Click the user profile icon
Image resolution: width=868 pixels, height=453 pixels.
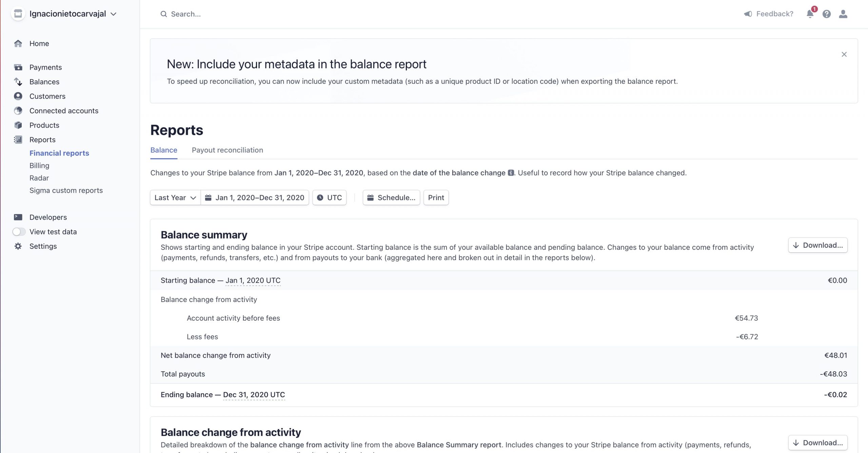[843, 14]
